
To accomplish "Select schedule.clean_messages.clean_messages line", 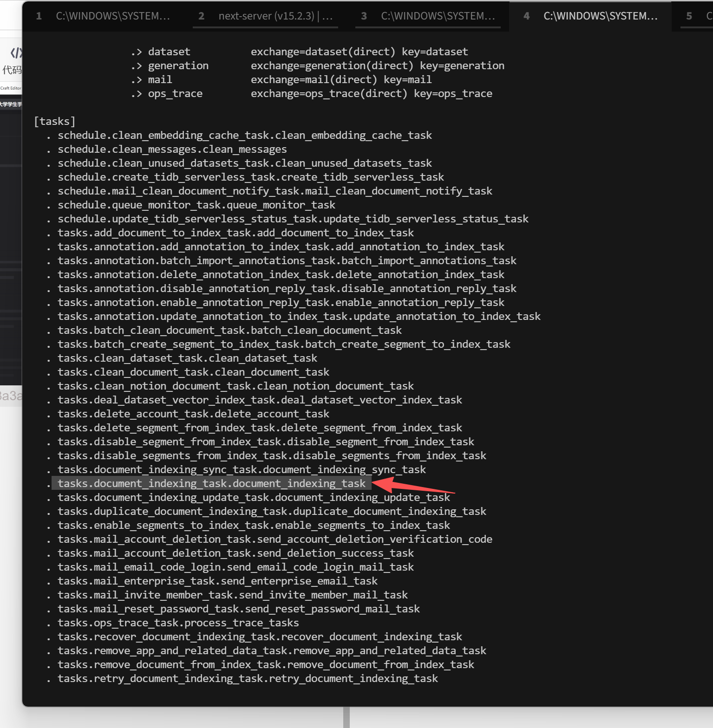I will (x=172, y=149).
